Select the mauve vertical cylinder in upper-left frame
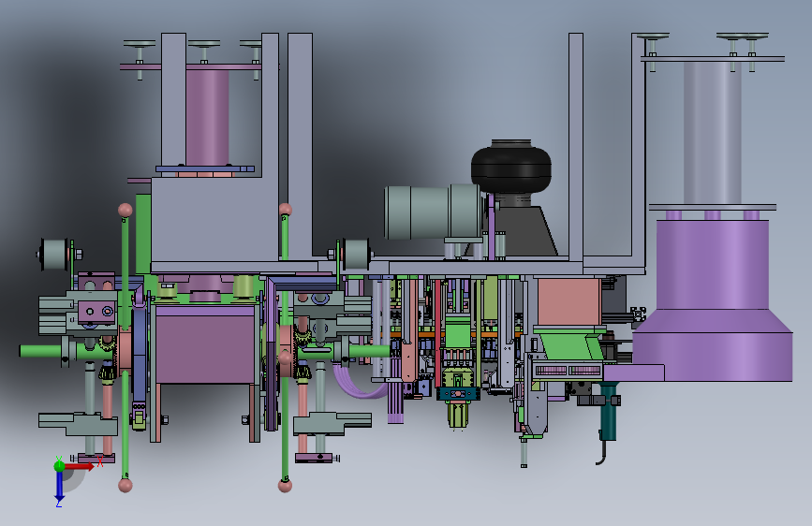The image size is (812, 526). [207, 118]
